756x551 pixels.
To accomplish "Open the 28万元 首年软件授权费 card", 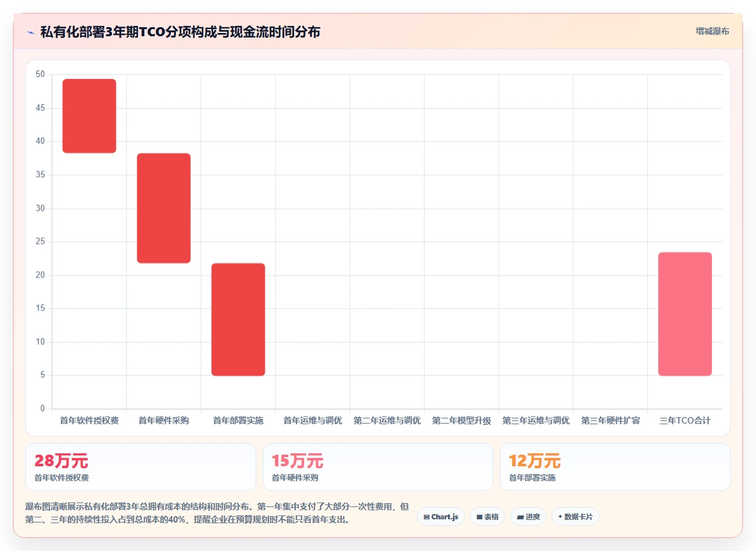I will point(140,467).
